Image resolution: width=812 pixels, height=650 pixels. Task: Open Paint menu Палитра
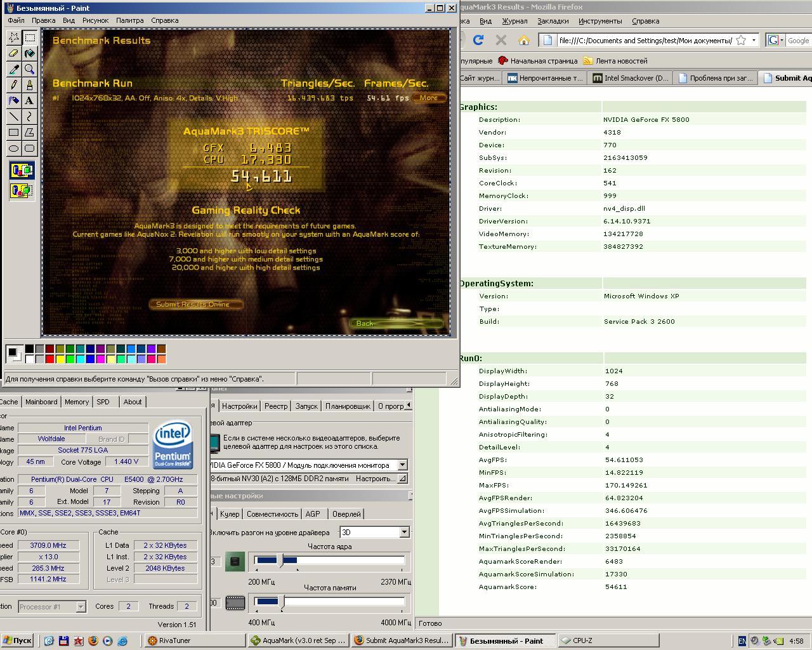[129, 20]
